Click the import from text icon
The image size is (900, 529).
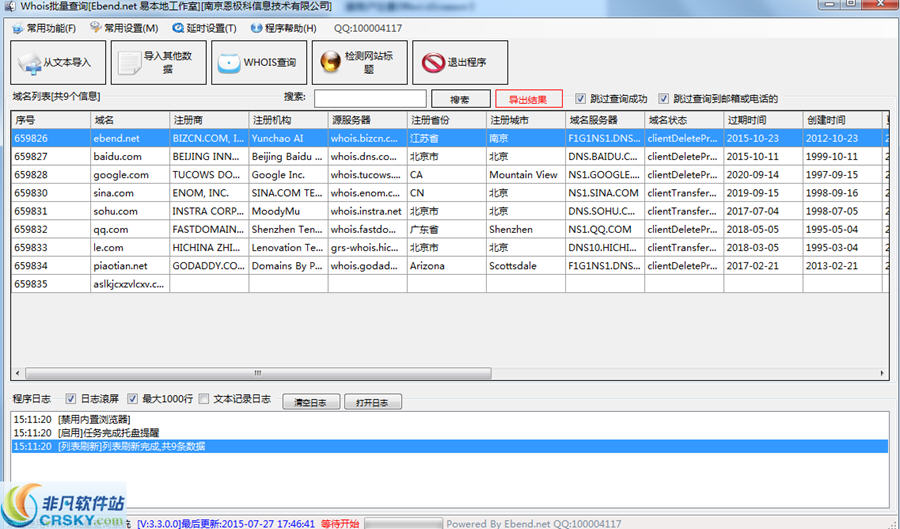pos(28,63)
